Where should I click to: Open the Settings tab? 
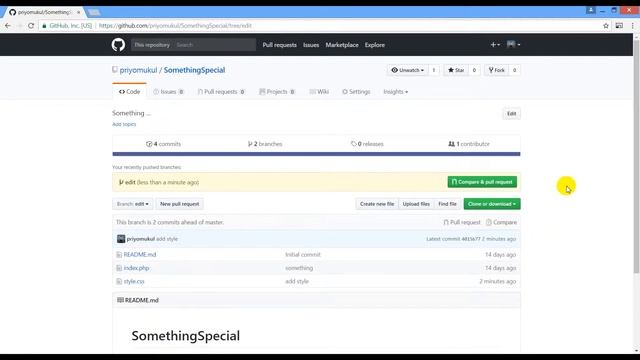356,91
